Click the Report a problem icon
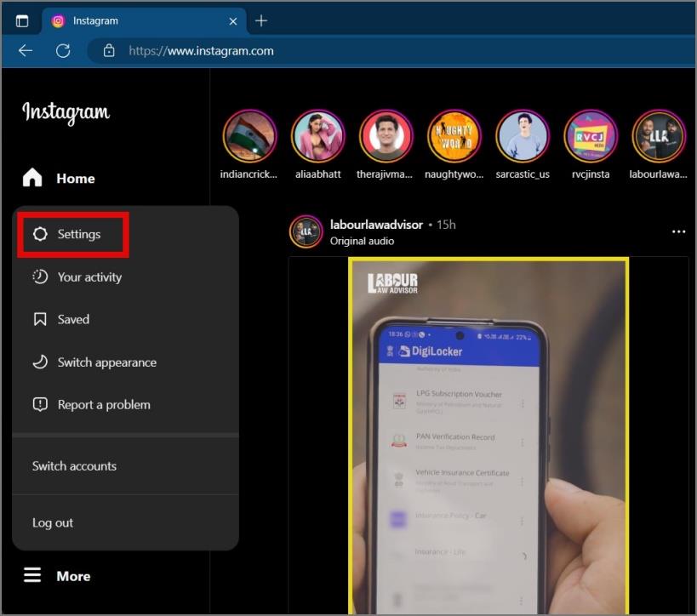 (40, 405)
